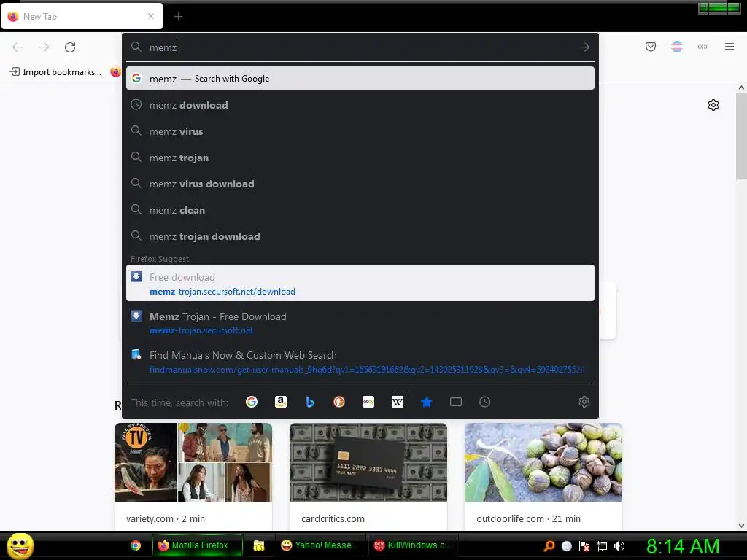Image resolution: width=747 pixels, height=560 pixels.
Task: Search this time with Amazon
Action: [x=281, y=402]
